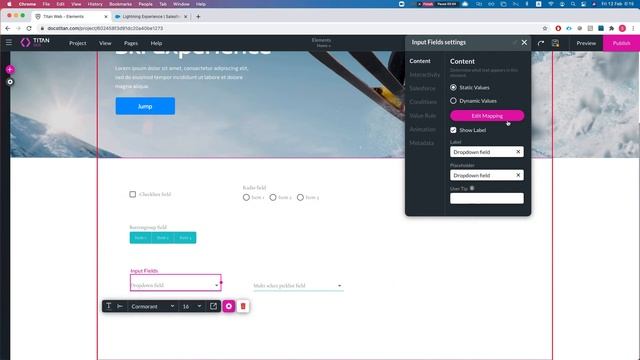Switch to the Interactivity settings tab

(424, 75)
